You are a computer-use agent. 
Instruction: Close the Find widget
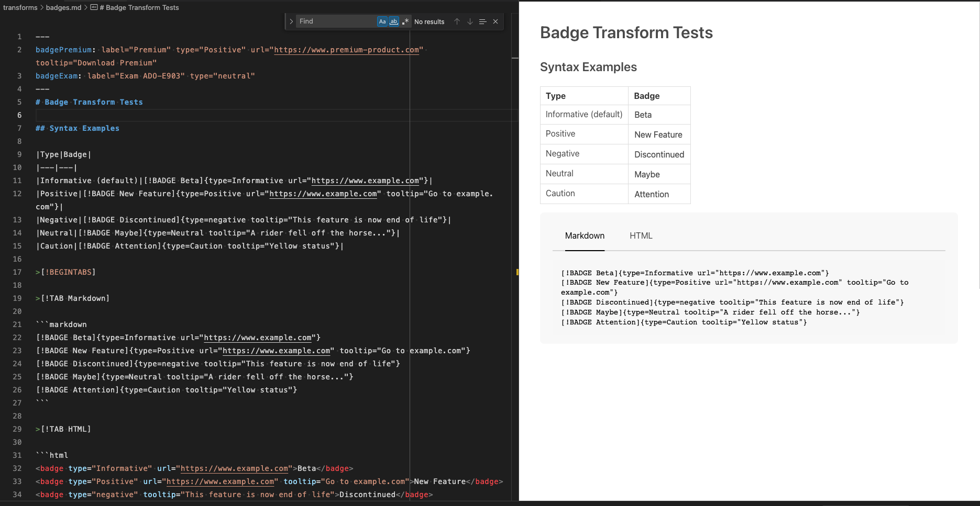[x=495, y=21]
